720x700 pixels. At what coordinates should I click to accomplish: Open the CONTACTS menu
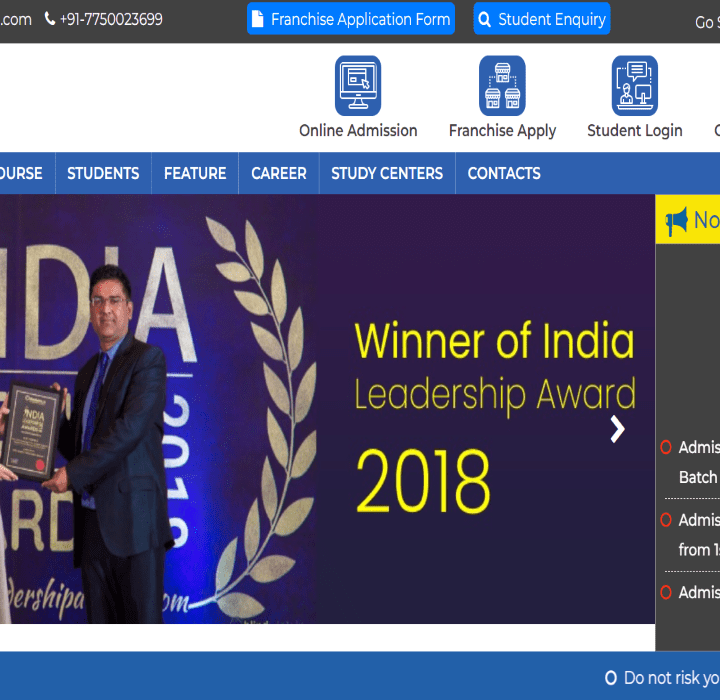pyautogui.click(x=504, y=173)
